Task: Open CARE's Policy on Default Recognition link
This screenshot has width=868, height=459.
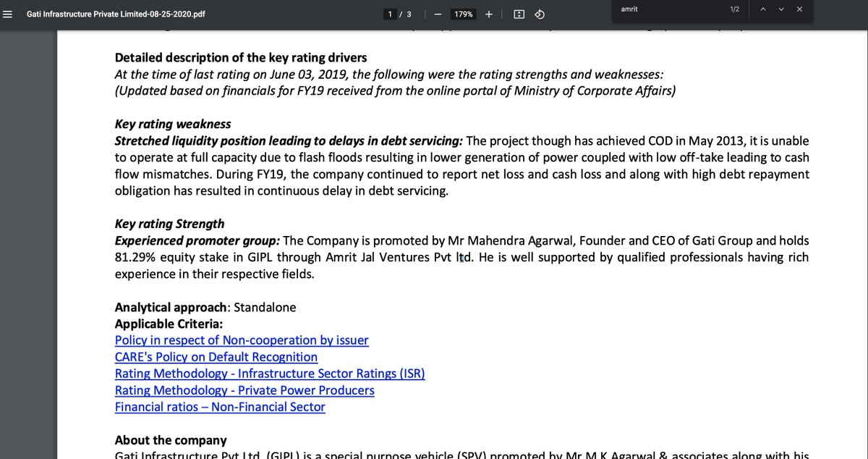Action: (216, 357)
